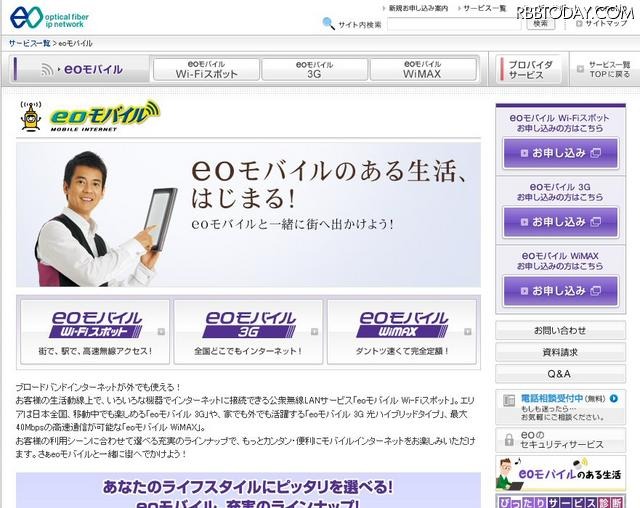Image resolution: width=640 pixels, height=508 pixels.
Task: Click お申し込み button for Wi-Fiスポット
Action: [560, 153]
